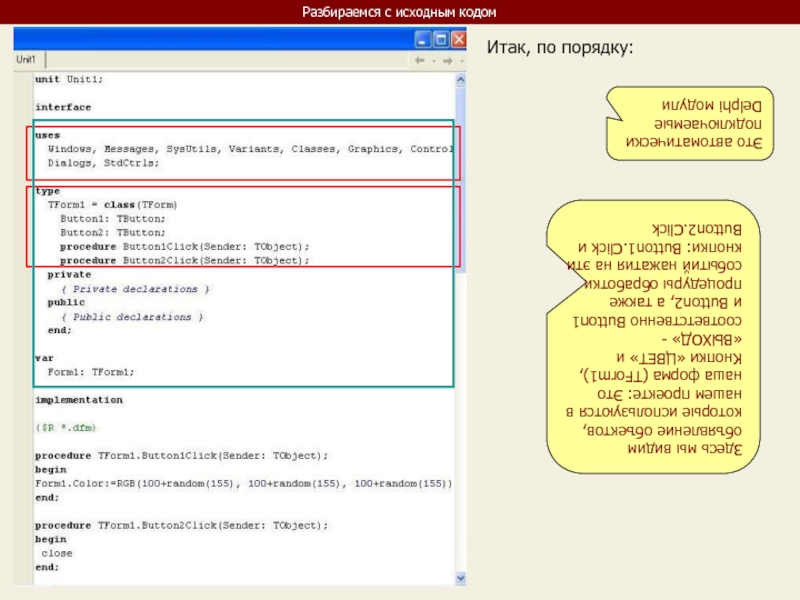This screenshot has width=800, height=600.
Task: Open the Unit1 editor tab
Action: tap(26, 60)
